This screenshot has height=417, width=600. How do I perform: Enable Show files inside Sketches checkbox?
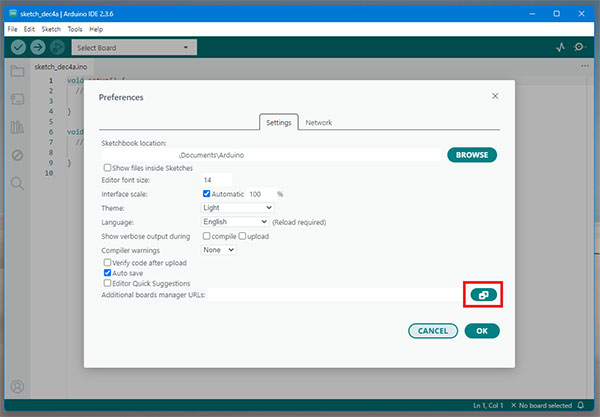click(108, 167)
